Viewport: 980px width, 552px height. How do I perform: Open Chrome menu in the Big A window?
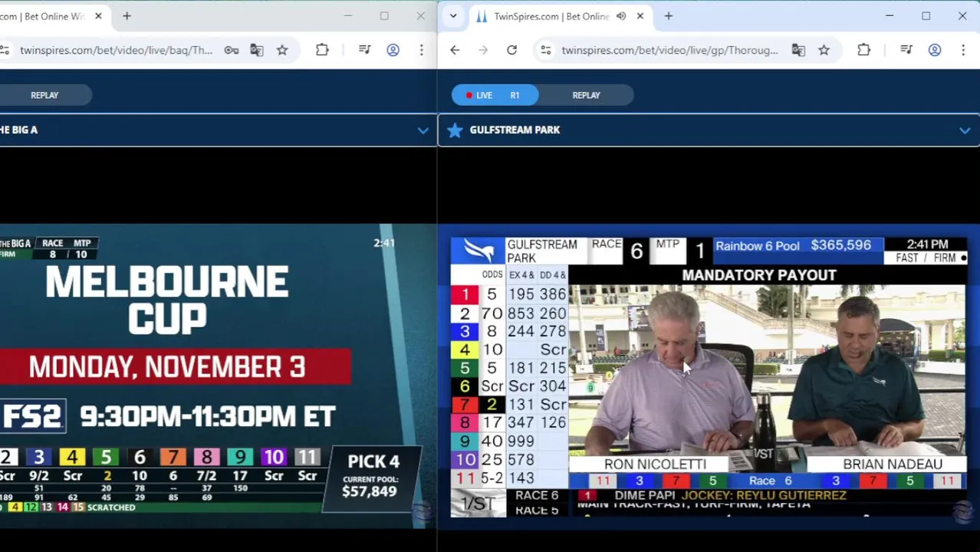point(421,50)
